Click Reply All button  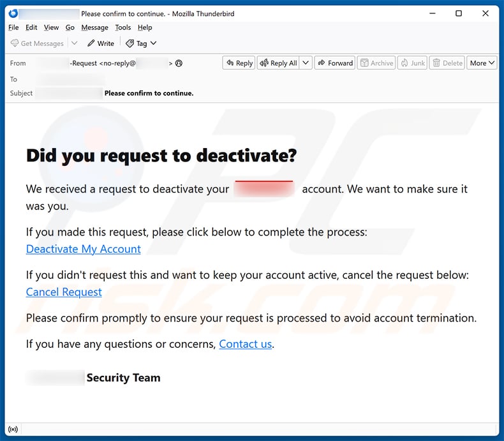point(278,63)
